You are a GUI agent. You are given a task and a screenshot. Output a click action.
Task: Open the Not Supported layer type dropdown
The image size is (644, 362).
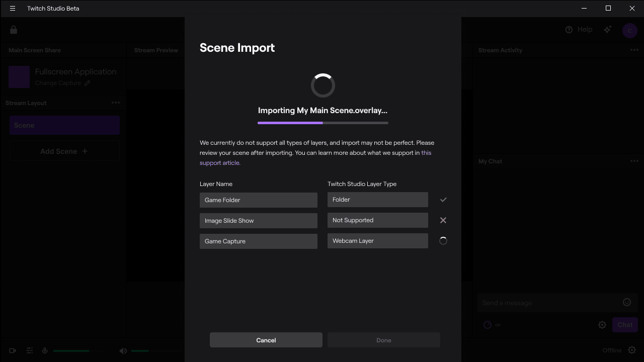click(x=378, y=220)
